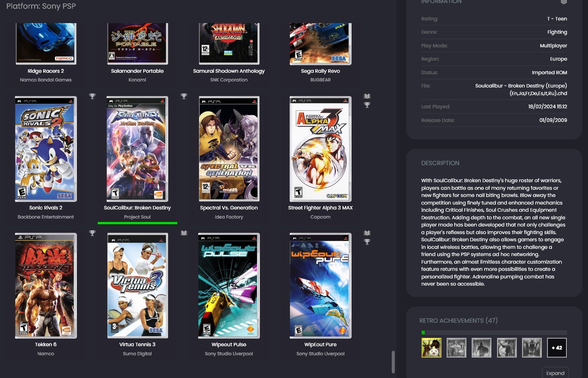Click the '01/09/2009' release date value

pos(553,120)
